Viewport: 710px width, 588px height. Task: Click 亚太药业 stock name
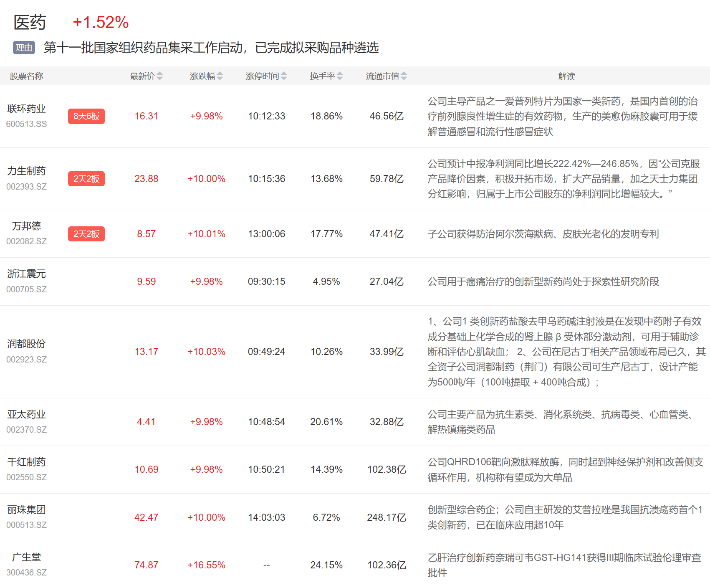click(26, 415)
